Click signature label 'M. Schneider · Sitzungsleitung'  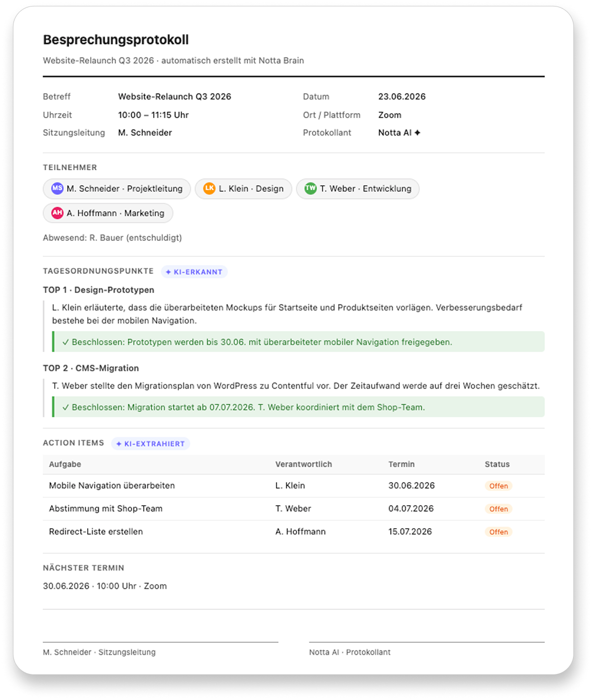pyautogui.click(x=99, y=652)
